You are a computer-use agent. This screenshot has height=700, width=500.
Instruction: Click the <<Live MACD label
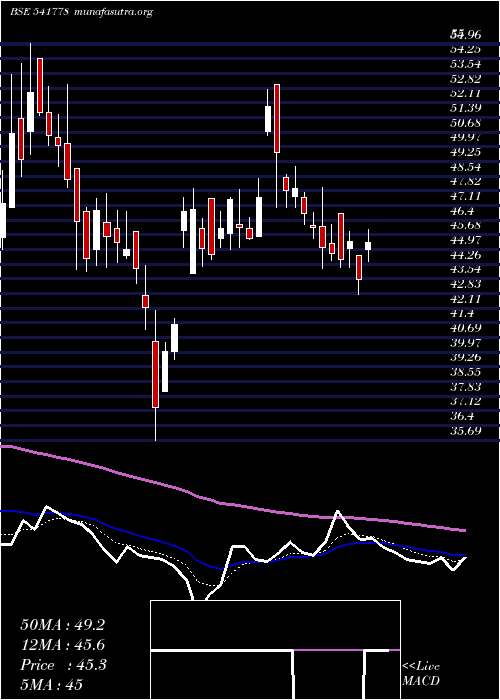coord(421,674)
